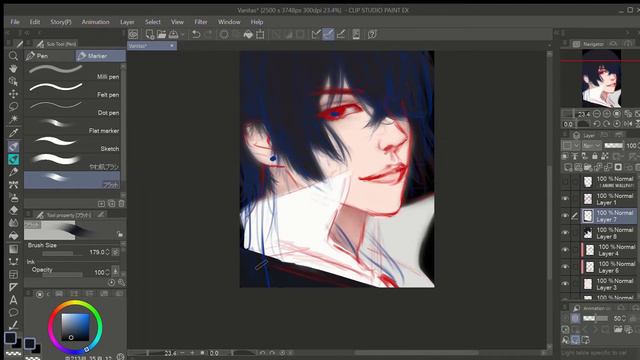Screen dimensions: 640x360
Task: Switch to the Marker sub tool tab
Action: coord(100,56)
